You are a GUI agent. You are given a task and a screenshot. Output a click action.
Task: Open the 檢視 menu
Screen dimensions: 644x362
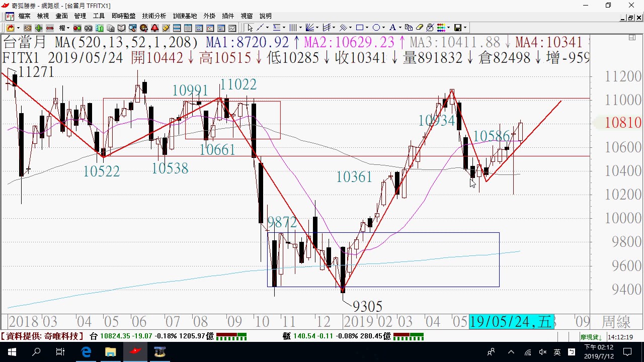tap(43, 16)
